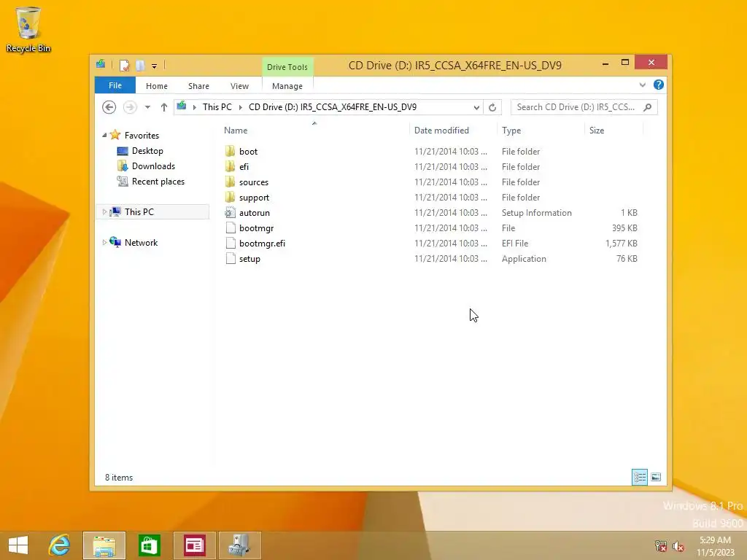Go up one level with Up arrow
The height and width of the screenshot is (560, 747).
click(x=164, y=107)
